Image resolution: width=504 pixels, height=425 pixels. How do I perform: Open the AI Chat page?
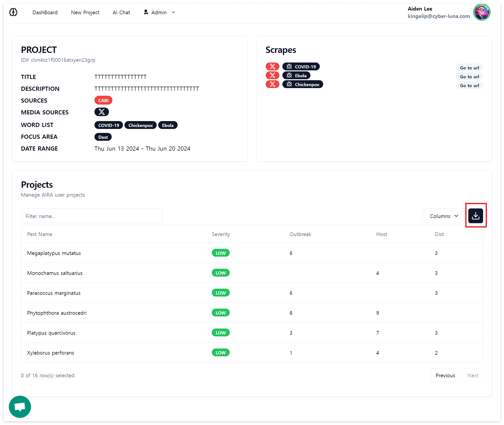[121, 12]
